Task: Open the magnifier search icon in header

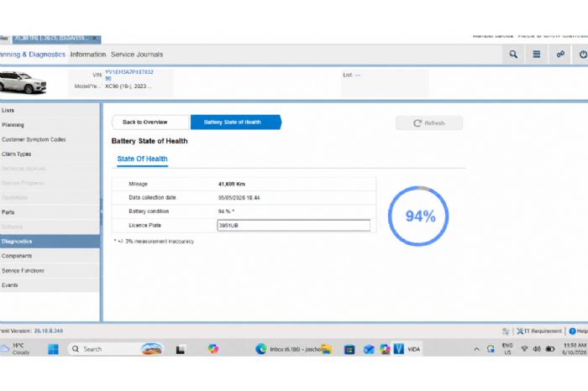Action: point(513,55)
